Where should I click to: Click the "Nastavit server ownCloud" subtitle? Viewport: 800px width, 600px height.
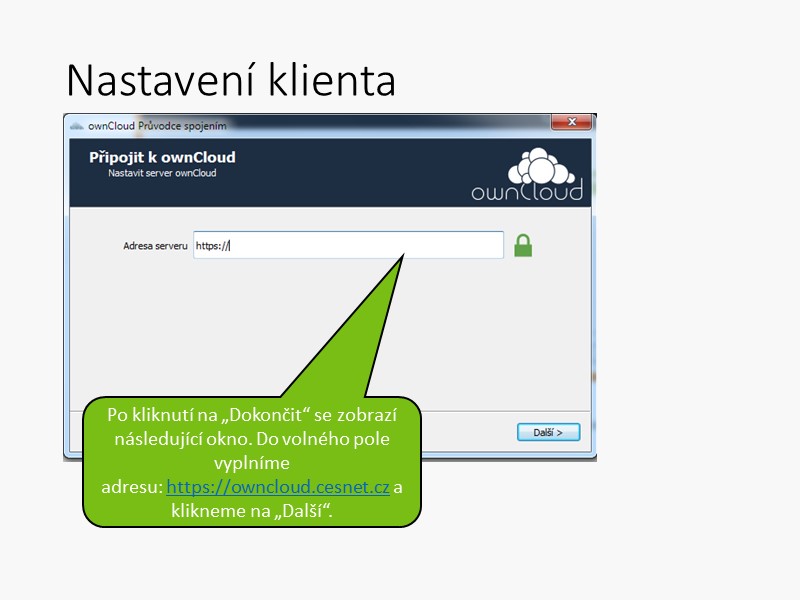[162, 173]
